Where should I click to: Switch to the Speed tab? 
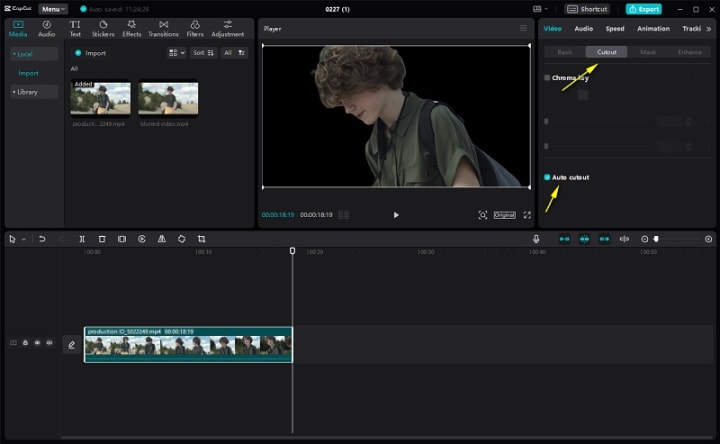pos(615,28)
